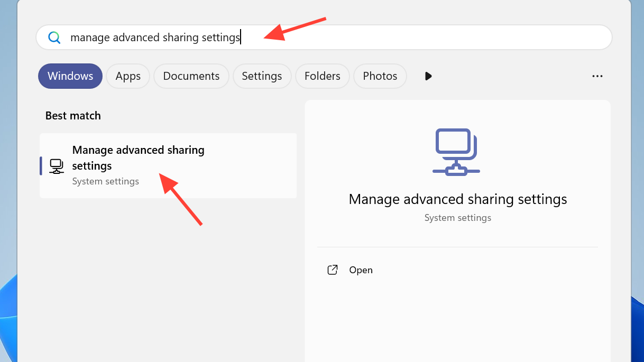Image resolution: width=644 pixels, height=362 pixels.
Task: Filter search by Photos
Action: pyautogui.click(x=380, y=76)
